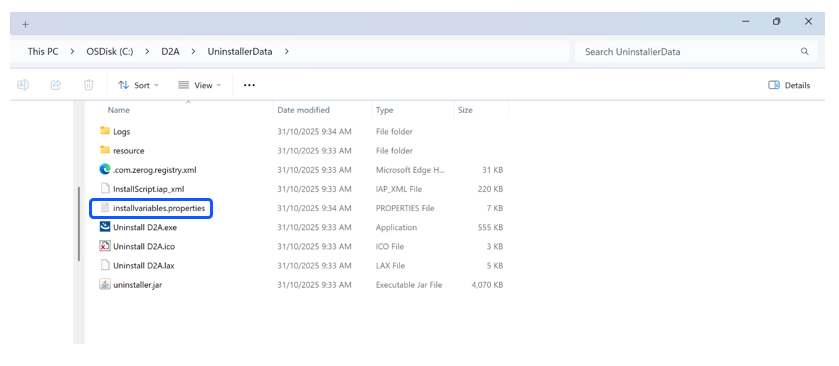Open the See more ellipsis menu
Image resolution: width=839 pixels, height=366 pixels.
point(249,85)
